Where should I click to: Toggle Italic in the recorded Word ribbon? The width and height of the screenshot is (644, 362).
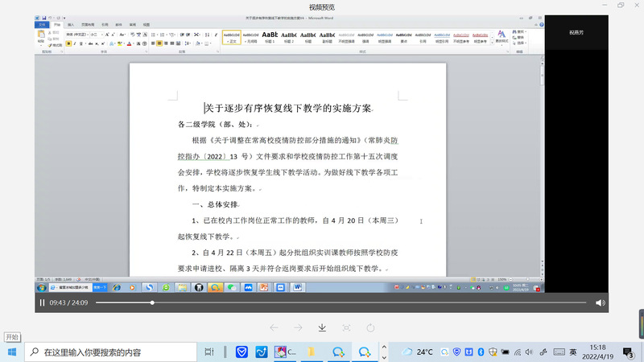tap(75, 43)
